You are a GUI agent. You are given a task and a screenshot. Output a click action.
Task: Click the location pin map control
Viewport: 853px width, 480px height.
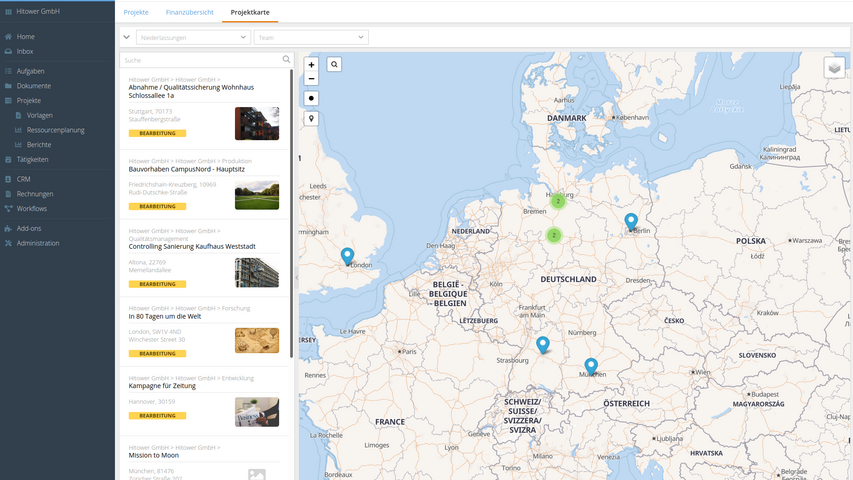point(311,119)
